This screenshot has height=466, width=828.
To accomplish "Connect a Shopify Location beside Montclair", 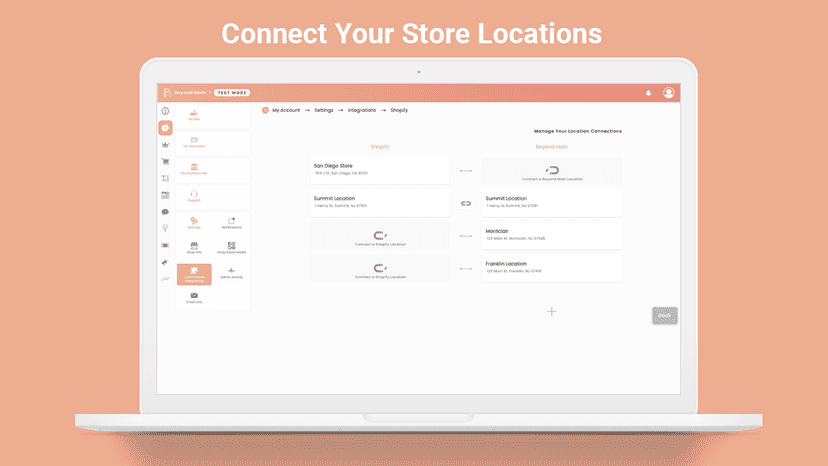I will point(380,237).
